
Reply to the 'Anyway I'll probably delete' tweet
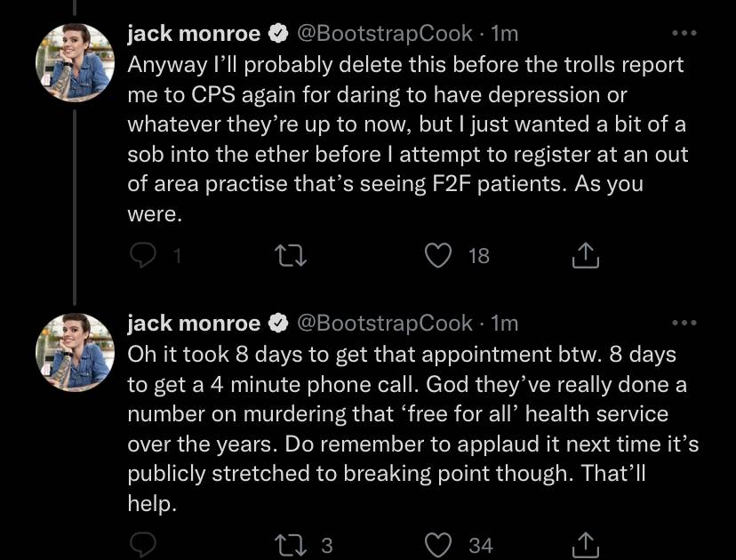pos(143,256)
